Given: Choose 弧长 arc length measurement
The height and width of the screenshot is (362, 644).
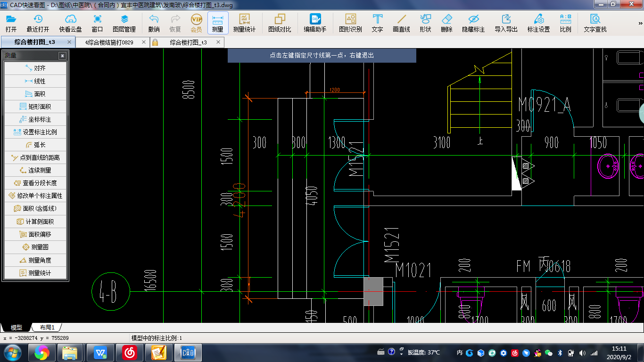Looking at the screenshot, I should pyautogui.click(x=35, y=145).
